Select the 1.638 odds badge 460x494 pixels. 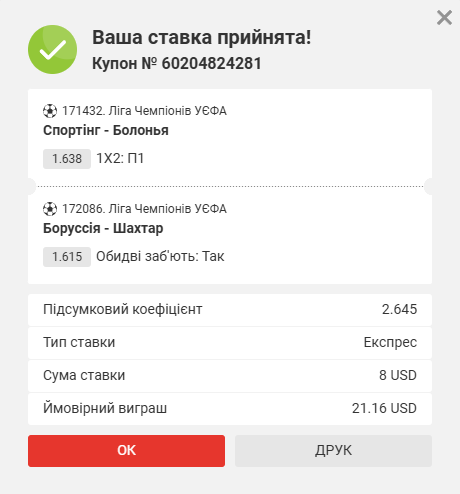[67, 159]
